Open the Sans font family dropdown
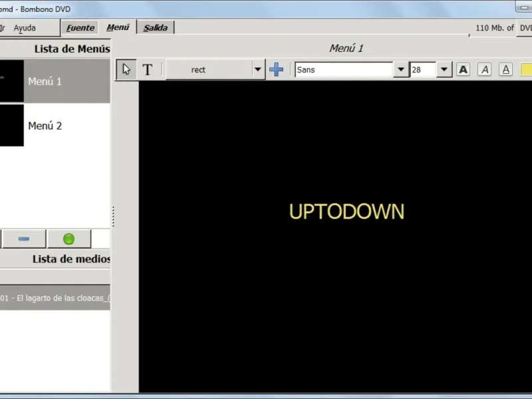Screen dimensions: 532x399 (x=401, y=70)
